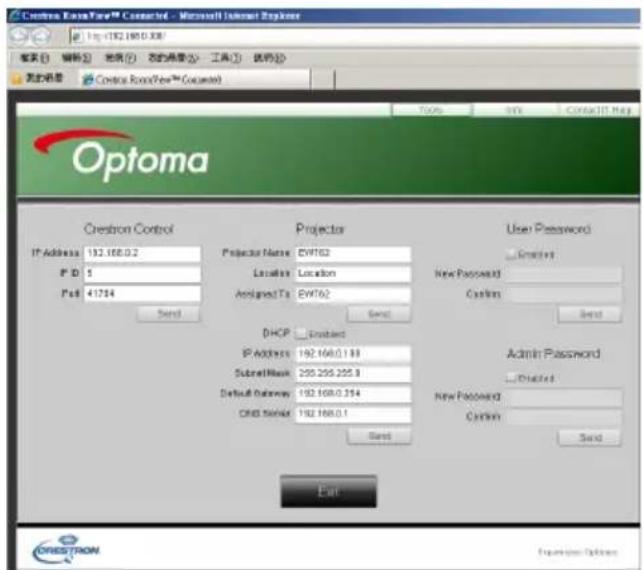Click the Crestron logo in the footer
Screen dimensions: 643x570
pyautogui.click(x=66, y=549)
